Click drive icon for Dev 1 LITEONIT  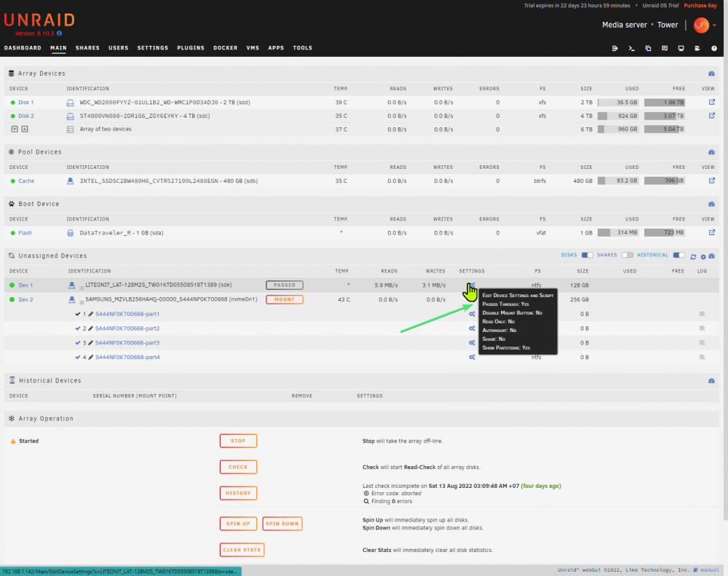pyautogui.click(x=71, y=285)
